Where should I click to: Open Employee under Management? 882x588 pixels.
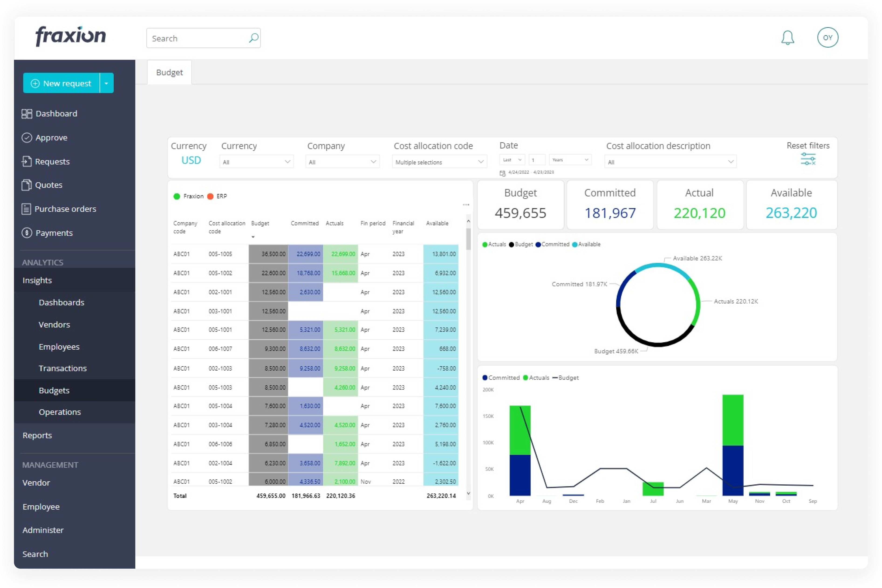click(x=41, y=507)
